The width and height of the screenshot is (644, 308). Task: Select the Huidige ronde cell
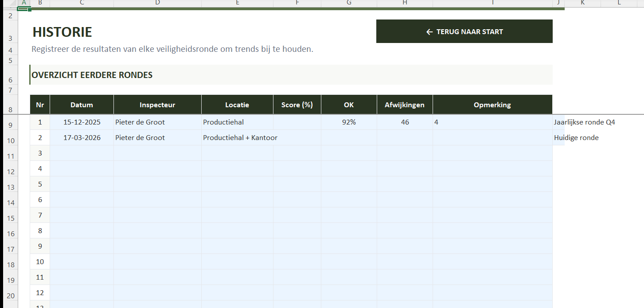576,138
